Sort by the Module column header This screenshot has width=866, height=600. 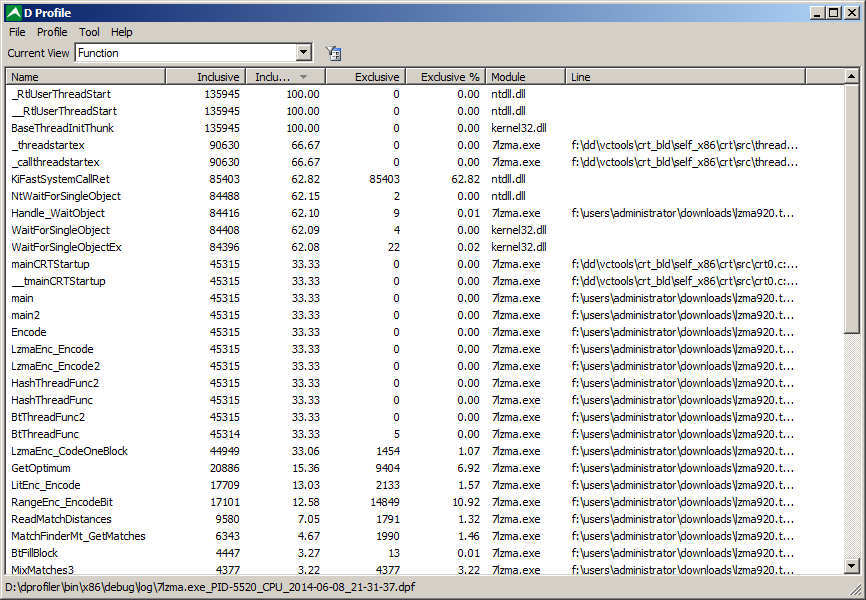(526, 77)
